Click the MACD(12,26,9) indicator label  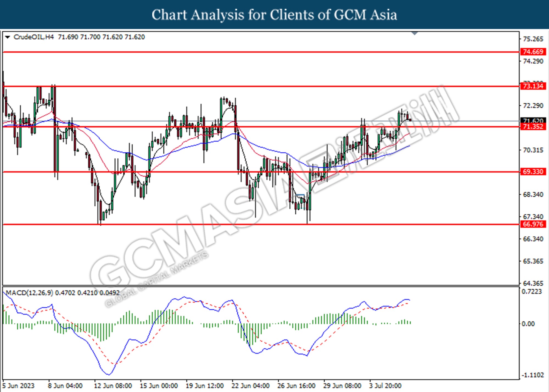coord(29,293)
